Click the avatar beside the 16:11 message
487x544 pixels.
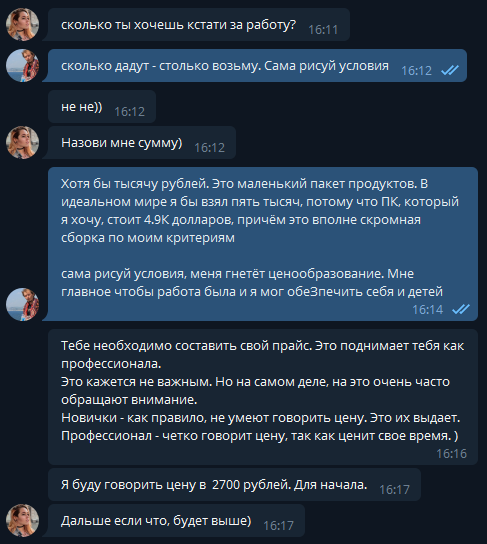(23, 25)
